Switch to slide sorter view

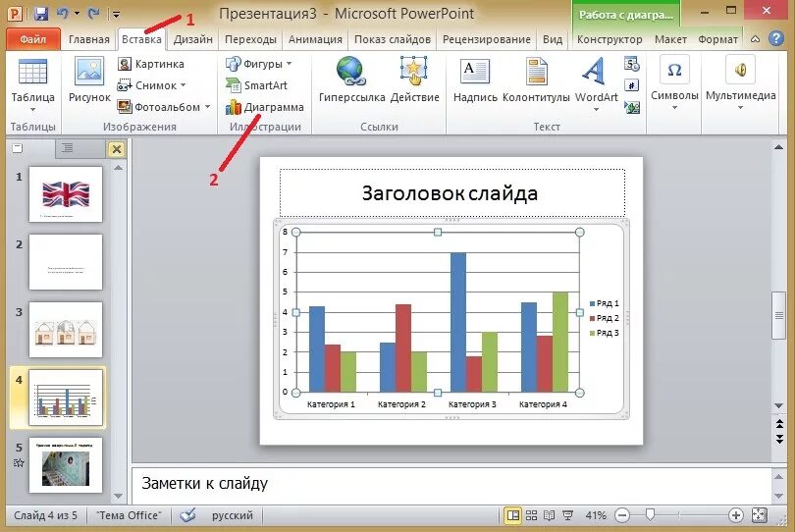pos(531,515)
